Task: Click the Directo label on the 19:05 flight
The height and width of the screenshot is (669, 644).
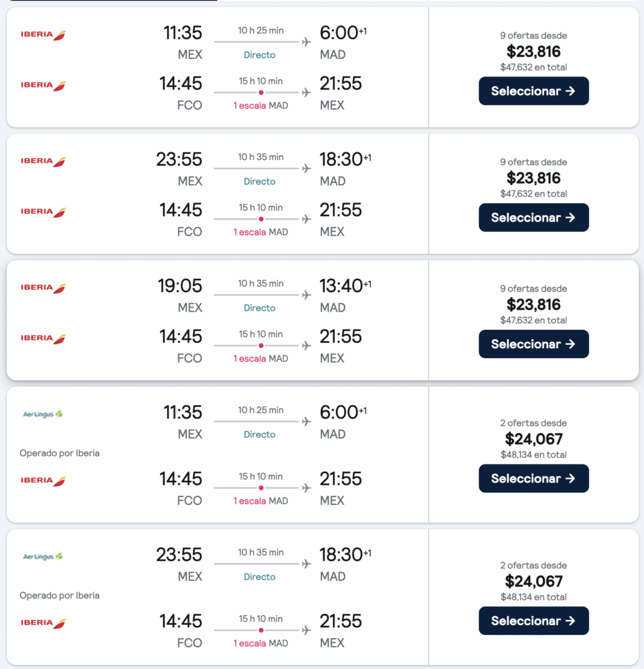Action: [260, 308]
